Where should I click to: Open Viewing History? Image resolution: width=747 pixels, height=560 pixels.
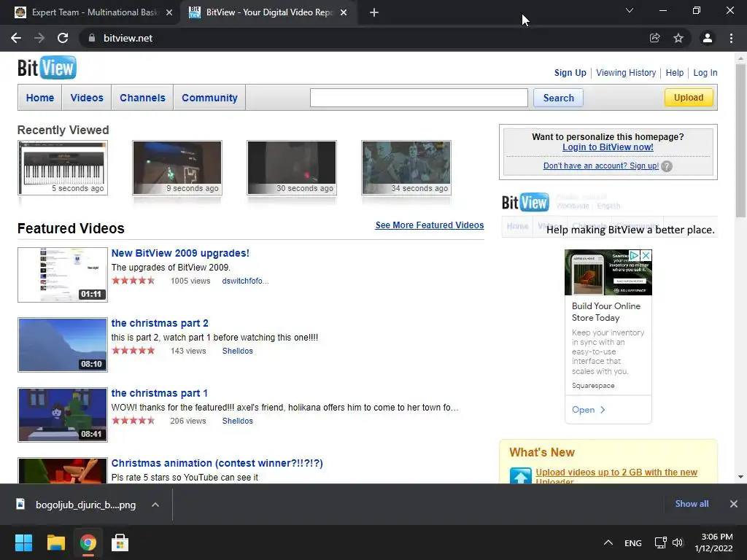[625, 73]
